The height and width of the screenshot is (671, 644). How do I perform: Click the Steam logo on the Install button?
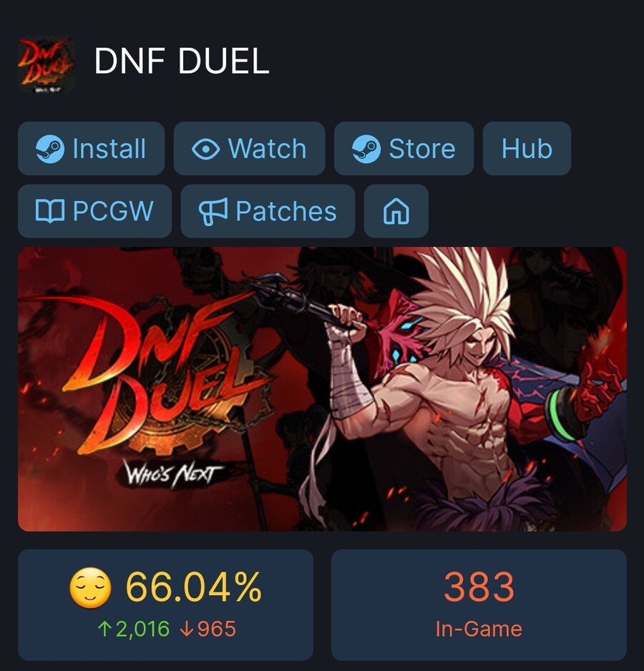(x=50, y=149)
